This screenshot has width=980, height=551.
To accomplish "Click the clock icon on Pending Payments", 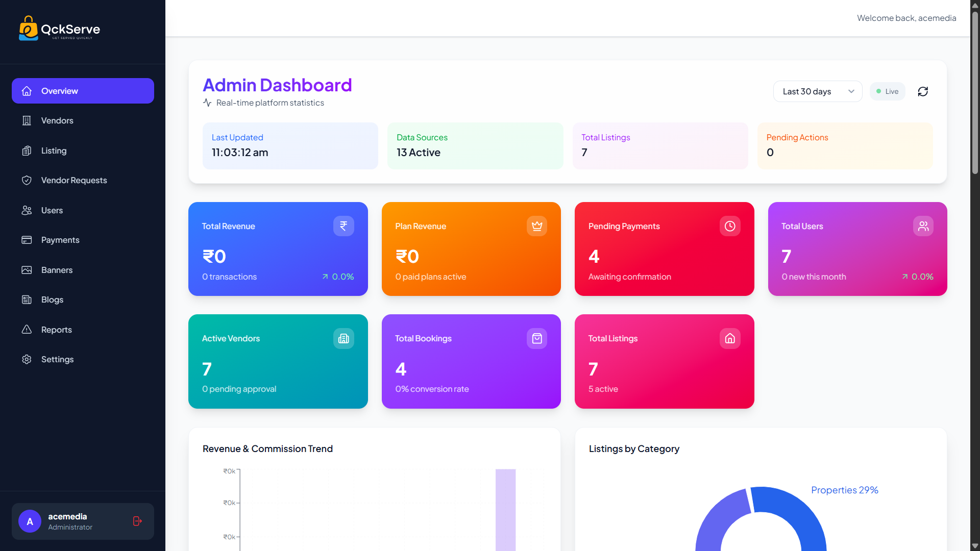I will pyautogui.click(x=730, y=226).
